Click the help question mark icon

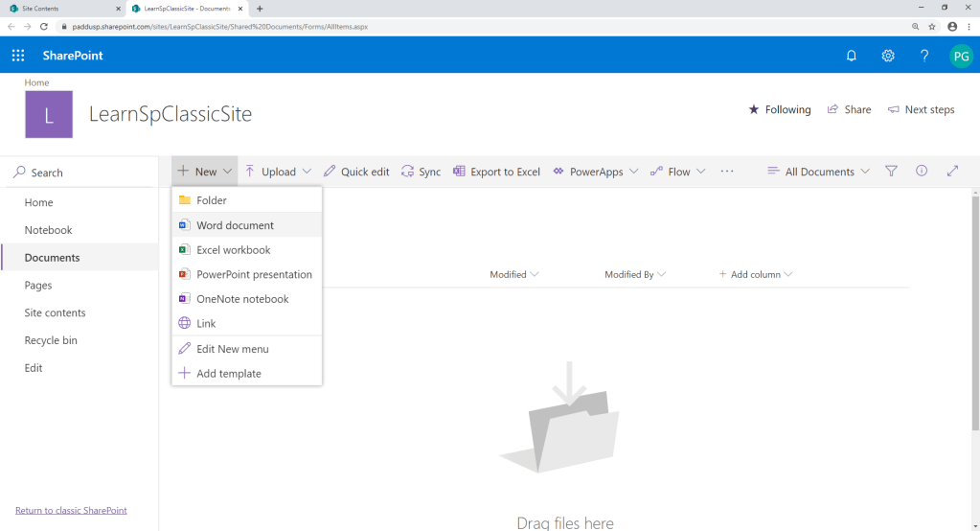(x=924, y=56)
